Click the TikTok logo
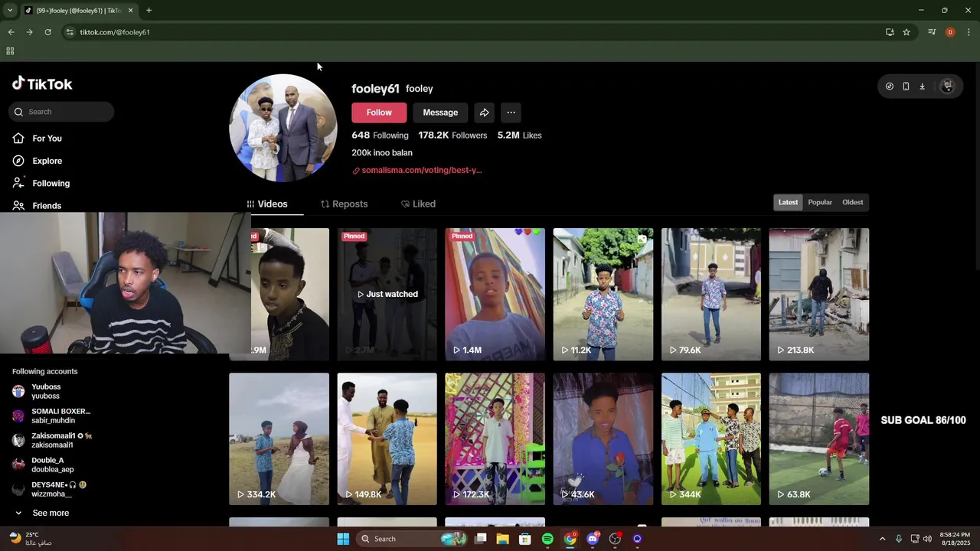This screenshot has height=551, width=980. [42, 83]
